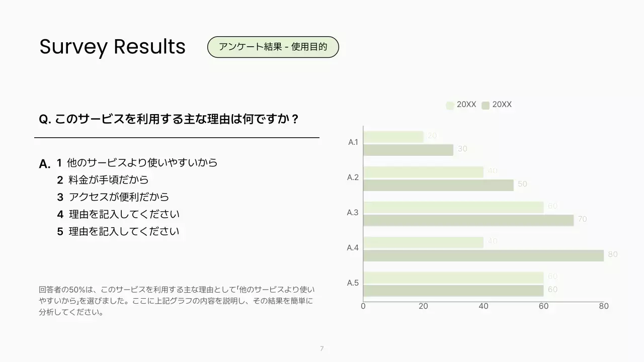Select the gray description paragraph below the answers
The height and width of the screenshot is (362, 644).
176,301
